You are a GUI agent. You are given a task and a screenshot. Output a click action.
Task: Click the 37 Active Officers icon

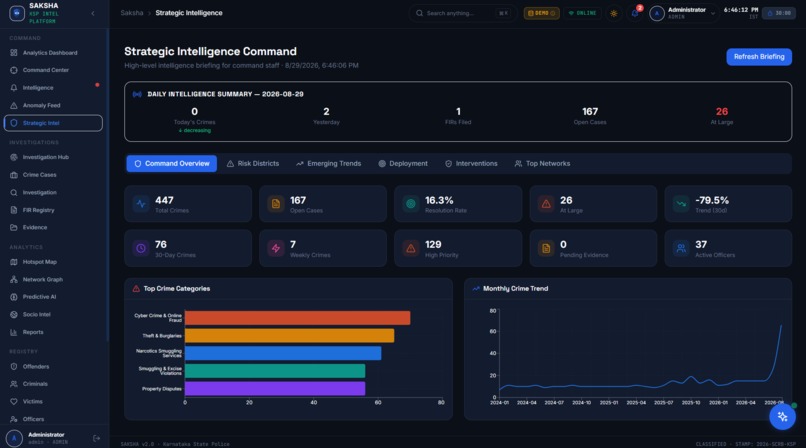pyautogui.click(x=681, y=249)
